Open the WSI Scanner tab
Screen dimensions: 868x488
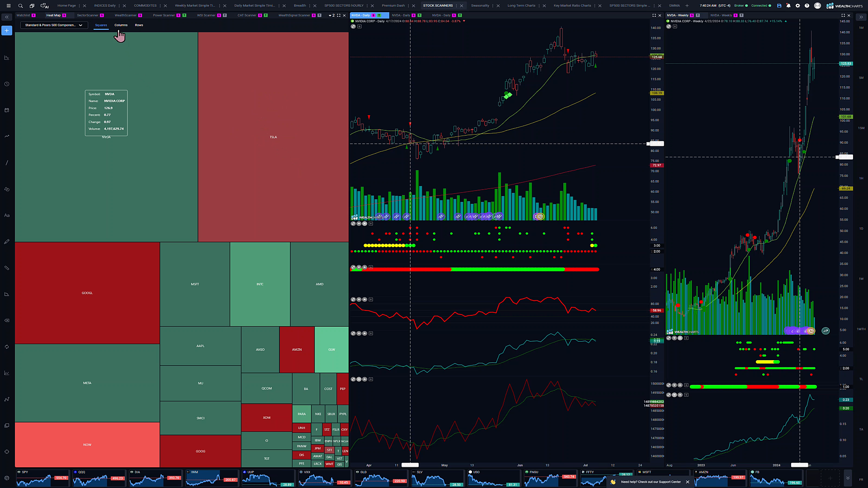[206, 15]
